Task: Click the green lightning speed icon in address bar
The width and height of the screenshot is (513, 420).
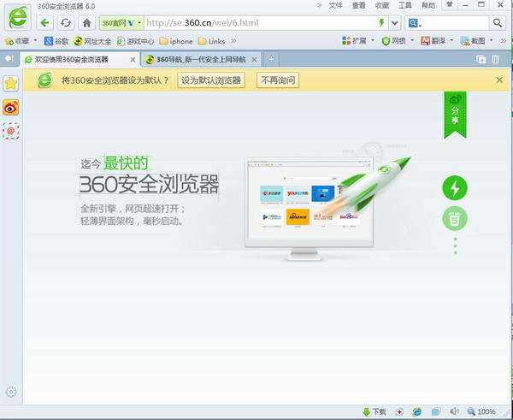Action: [381, 22]
